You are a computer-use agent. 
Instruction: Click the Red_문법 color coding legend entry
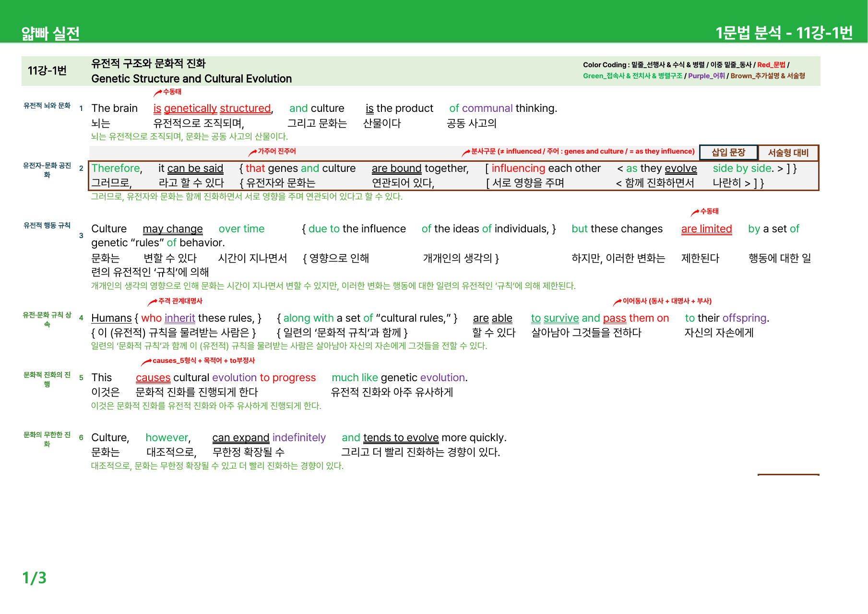tap(771, 65)
